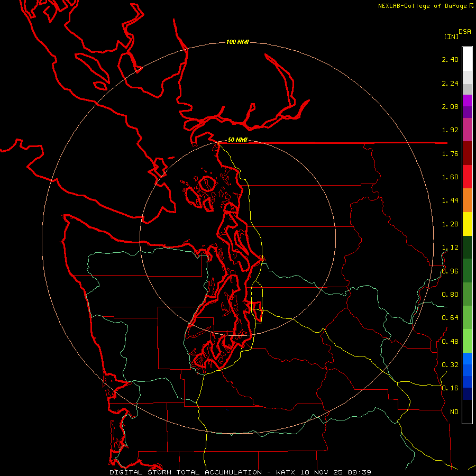
Task: Click the 0.48 legend value
Action: pos(450,342)
